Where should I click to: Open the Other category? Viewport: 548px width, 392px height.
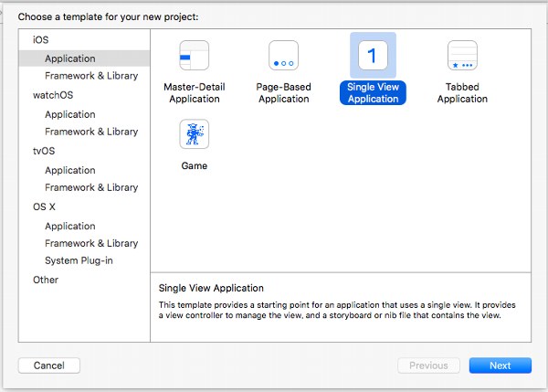[x=46, y=280]
